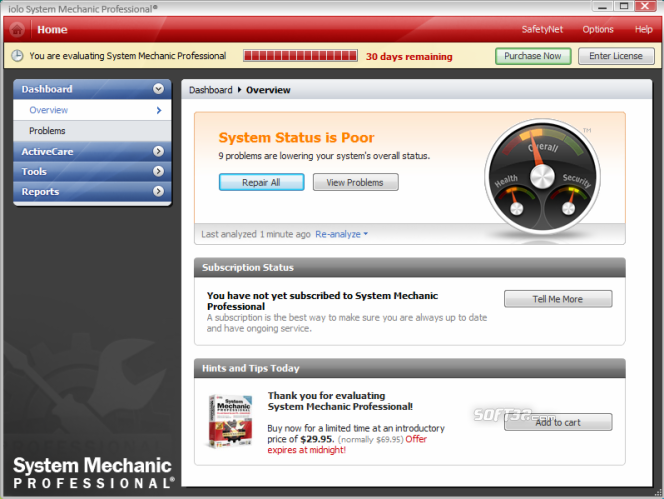
Task: Click the System Mechanic product box image
Action: point(231,421)
